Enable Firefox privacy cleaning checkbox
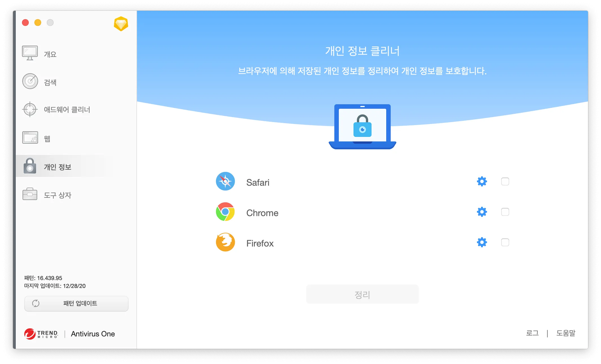Screen dimensions: 601x364 coord(505,242)
